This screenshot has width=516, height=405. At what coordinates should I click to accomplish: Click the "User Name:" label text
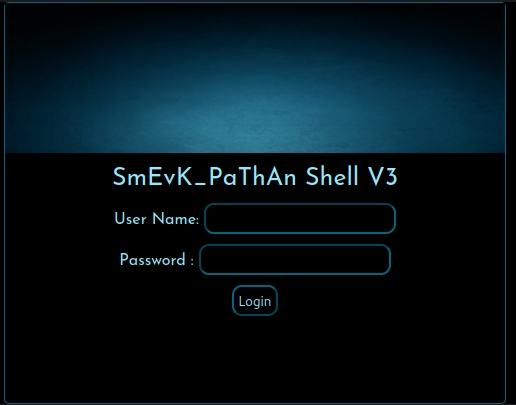click(157, 219)
